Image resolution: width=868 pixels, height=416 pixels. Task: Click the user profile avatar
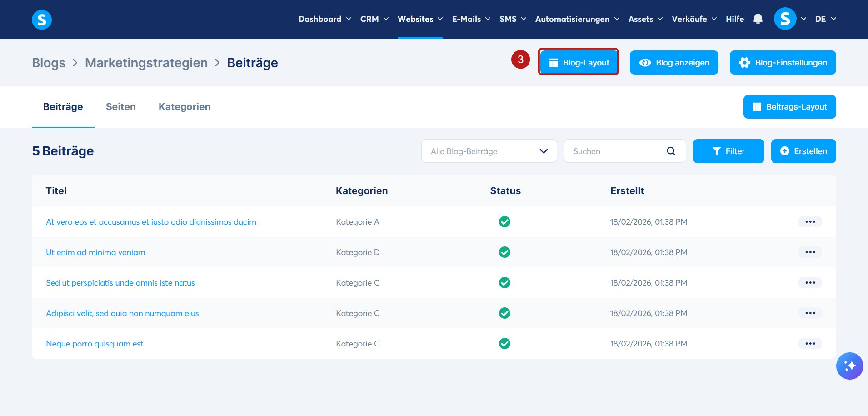[x=785, y=19]
